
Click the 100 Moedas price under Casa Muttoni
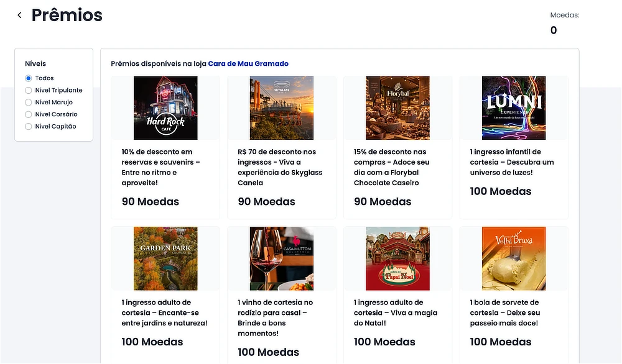click(269, 352)
